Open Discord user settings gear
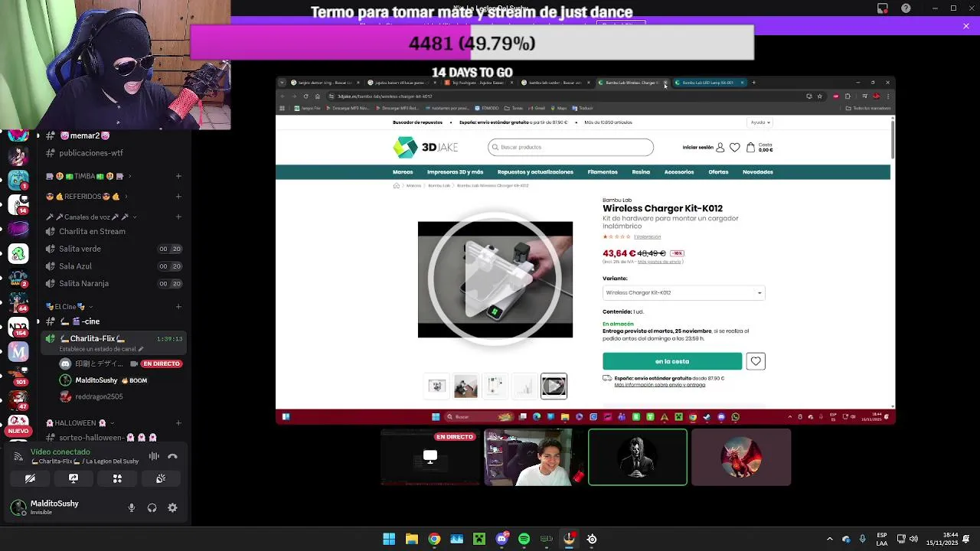This screenshot has width=980, height=551. click(x=172, y=507)
